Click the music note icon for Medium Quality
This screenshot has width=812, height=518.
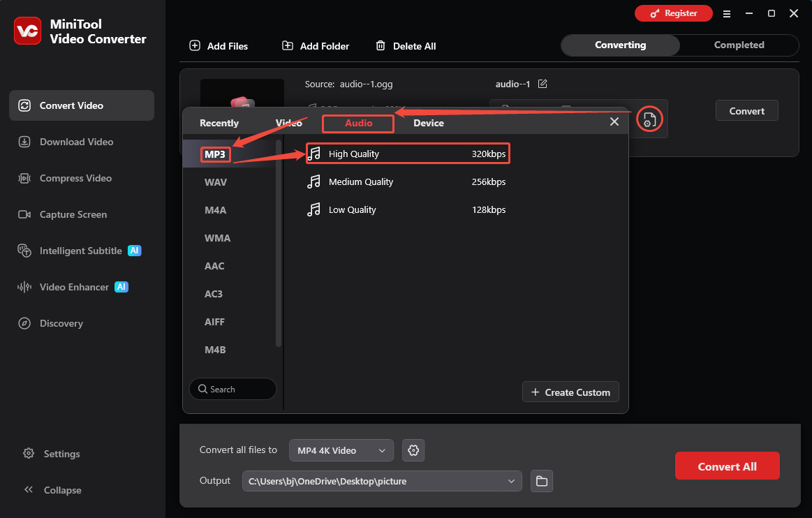point(313,182)
